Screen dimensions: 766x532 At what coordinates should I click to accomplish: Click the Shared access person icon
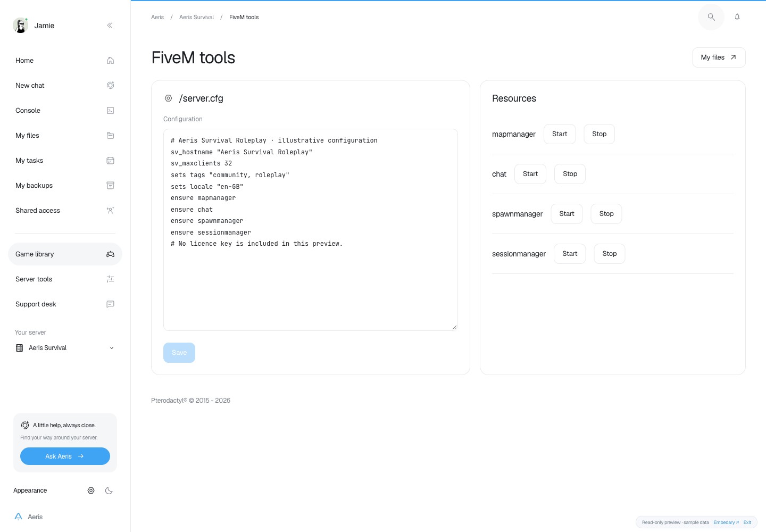click(110, 210)
